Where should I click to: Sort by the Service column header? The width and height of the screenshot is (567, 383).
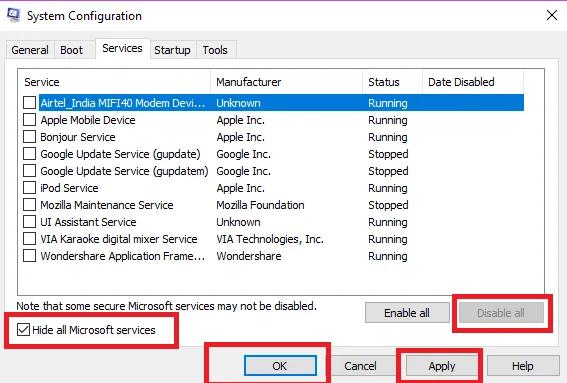pyautogui.click(x=114, y=82)
